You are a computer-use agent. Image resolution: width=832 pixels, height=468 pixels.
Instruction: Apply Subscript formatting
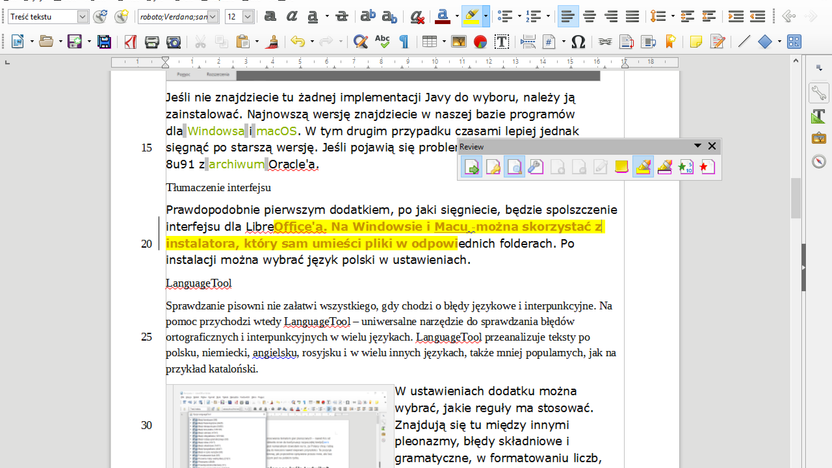[x=389, y=16]
